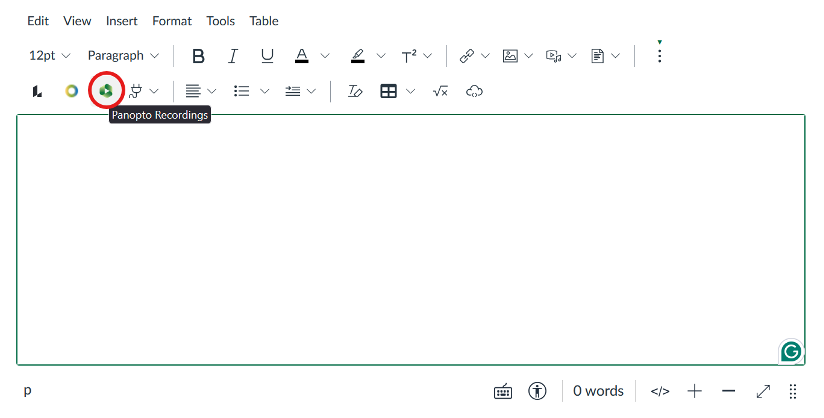This screenshot has width=824, height=418.
Task: Toggle italic formatting
Action: pos(232,56)
